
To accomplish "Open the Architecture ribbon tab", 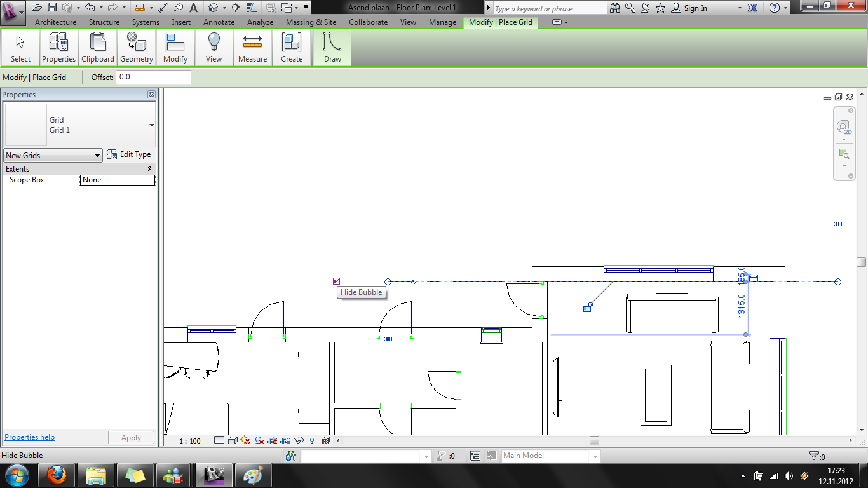I will (x=55, y=22).
